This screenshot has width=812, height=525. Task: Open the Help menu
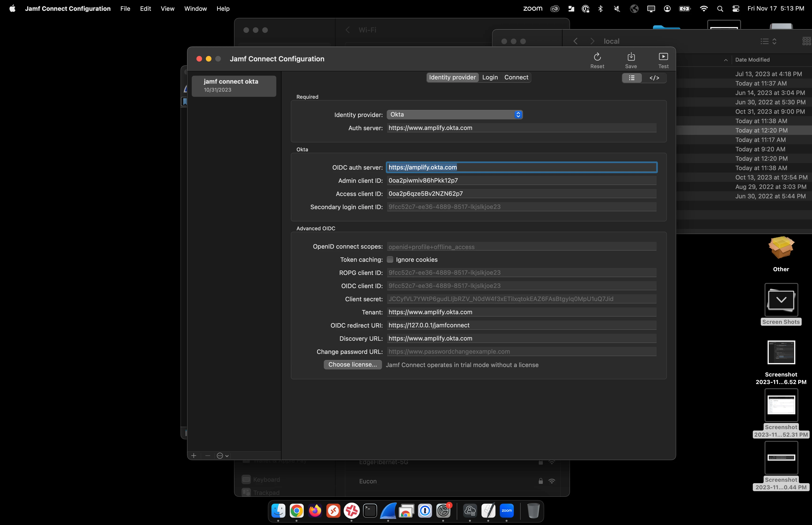(x=223, y=8)
